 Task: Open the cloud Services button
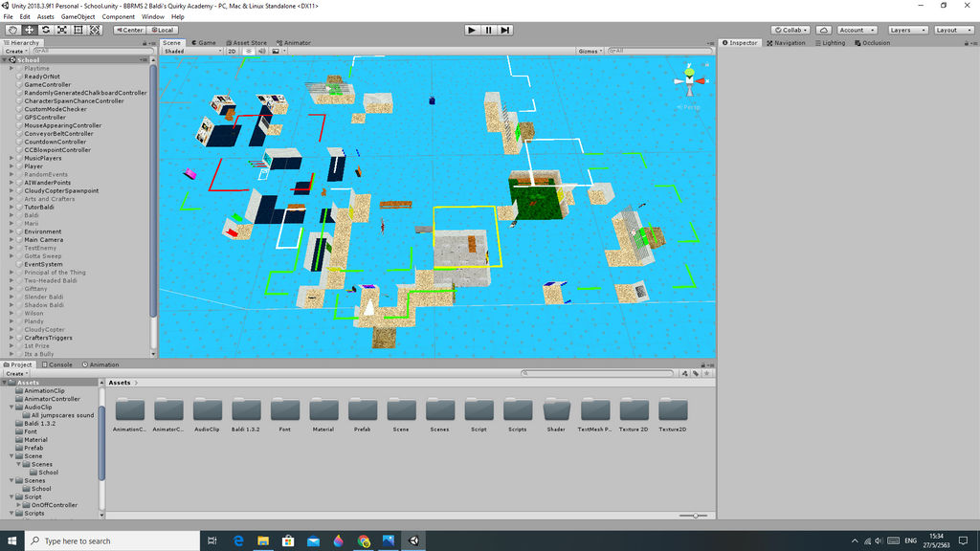click(824, 30)
